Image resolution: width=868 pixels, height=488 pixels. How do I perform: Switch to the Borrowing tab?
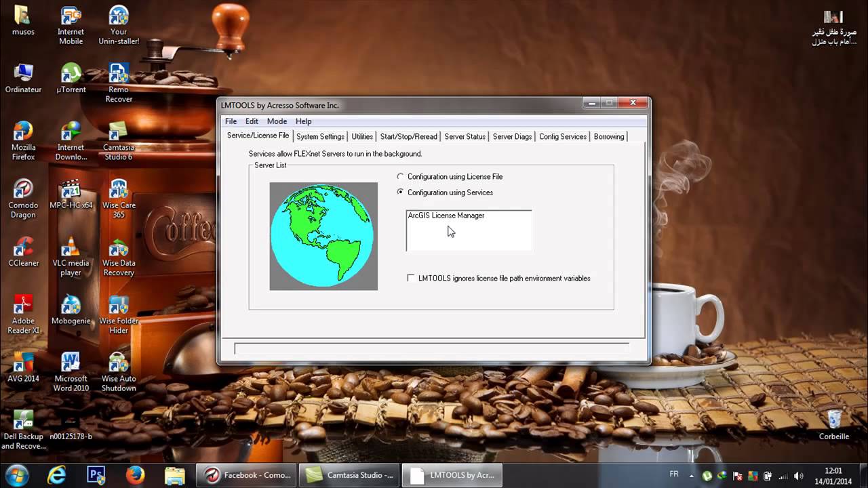[608, 136]
